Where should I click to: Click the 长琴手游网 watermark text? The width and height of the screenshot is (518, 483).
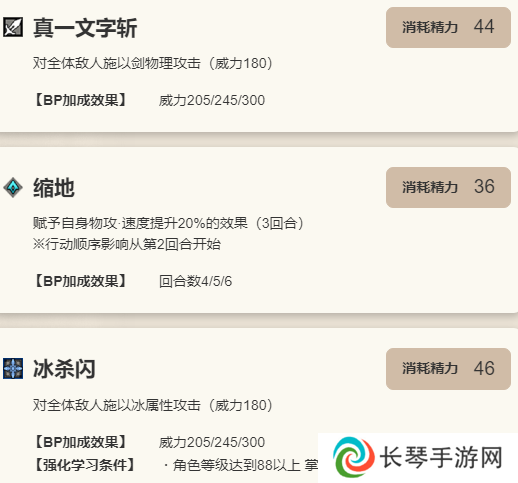coord(441,458)
